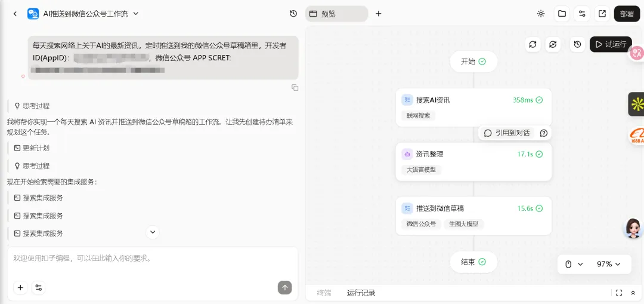Switch to the 预览 tab
This screenshot has width=644, height=304.
click(x=336, y=14)
